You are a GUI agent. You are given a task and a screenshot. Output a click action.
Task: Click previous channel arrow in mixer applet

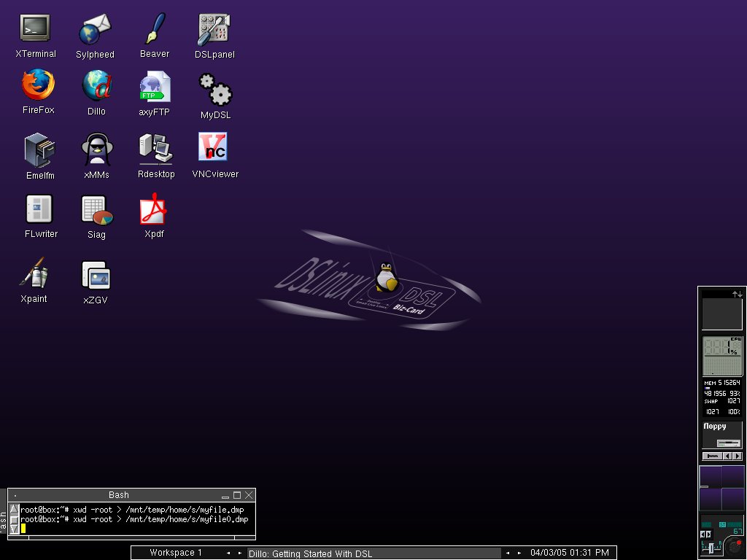(x=703, y=534)
